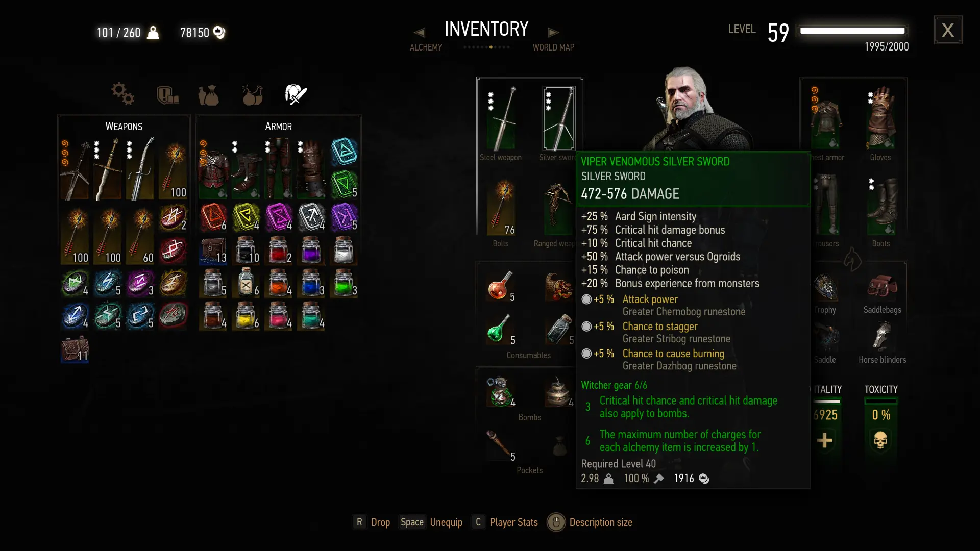This screenshot has width=980, height=551.
Task: Click the experience progress bar
Action: click(x=852, y=31)
